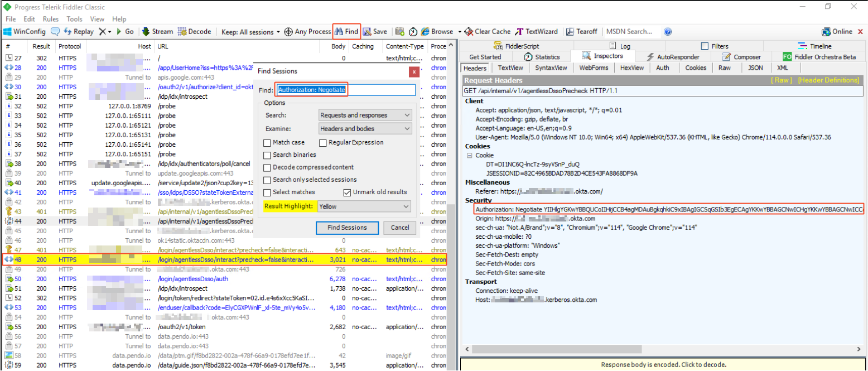Open the Timeline tab
This screenshot has width=868, height=371.
click(x=814, y=46)
